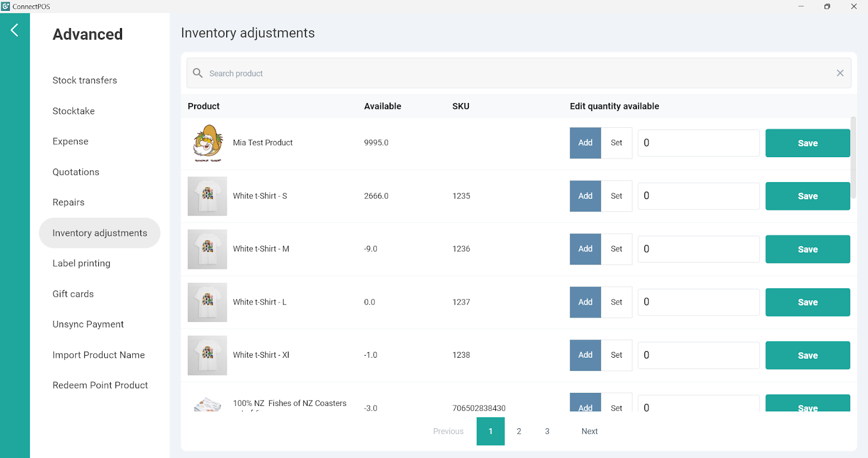This screenshot has height=458, width=868.
Task: Click the White t-Shirt - L thumbnail
Action: pyautogui.click(x=207, y=302)
